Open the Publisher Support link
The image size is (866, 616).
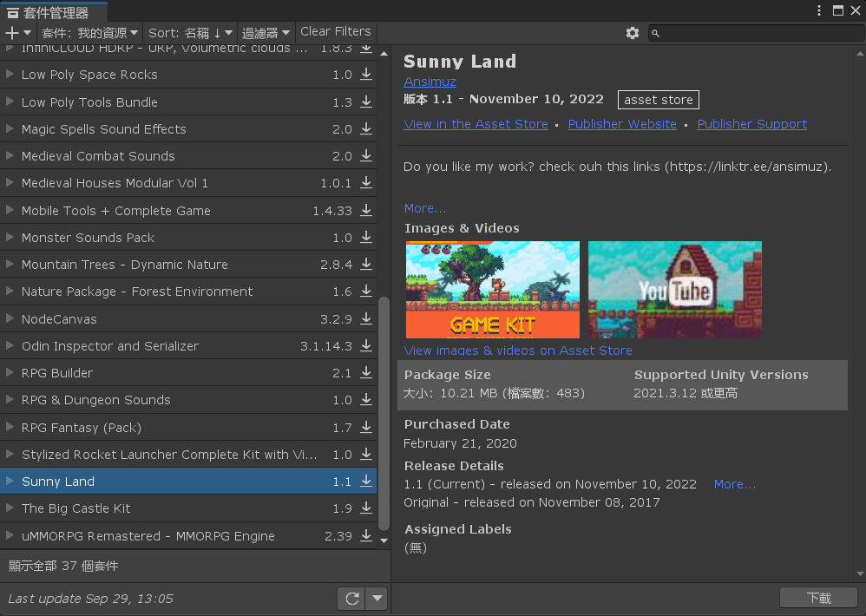point(751,124)
